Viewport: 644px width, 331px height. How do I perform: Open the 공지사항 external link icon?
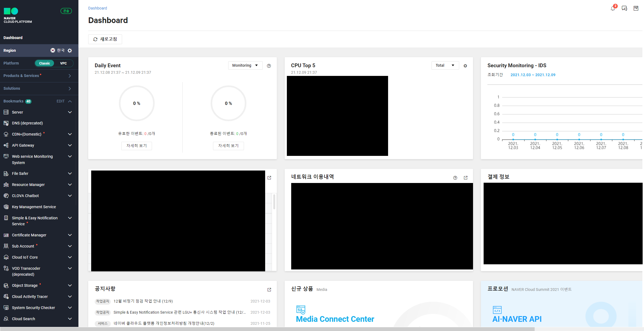tap(269, 290)
